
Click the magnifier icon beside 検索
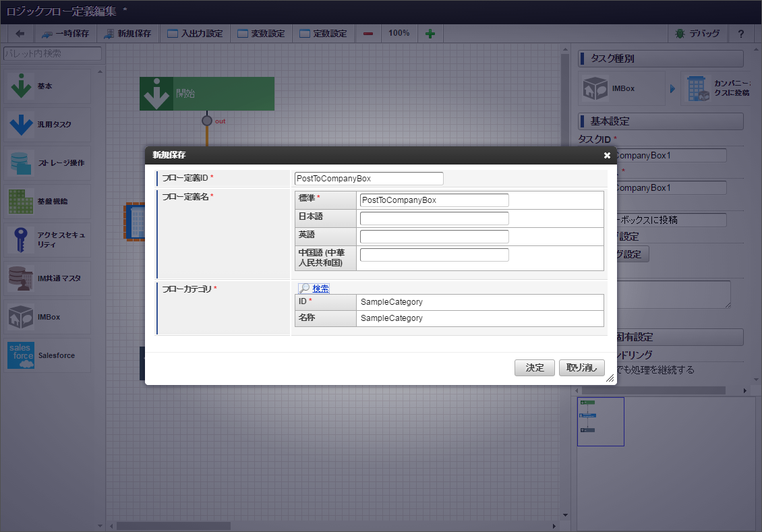click(x=304, y=289)
